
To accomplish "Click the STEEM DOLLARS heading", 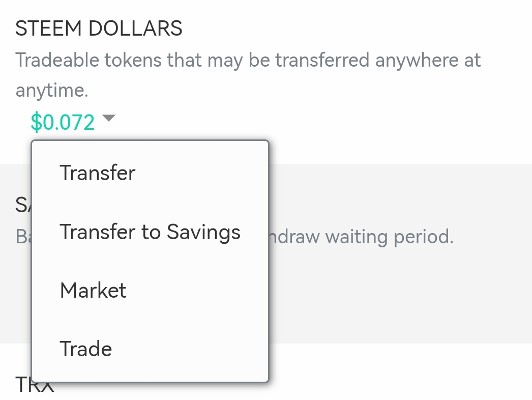I will pos(99,28).
